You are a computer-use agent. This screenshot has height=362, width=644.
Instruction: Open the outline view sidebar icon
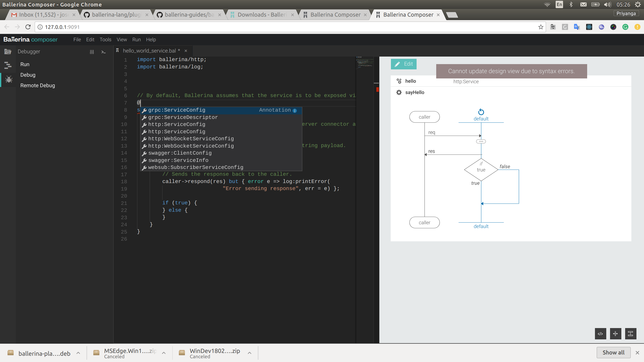[x=8, y=65]
